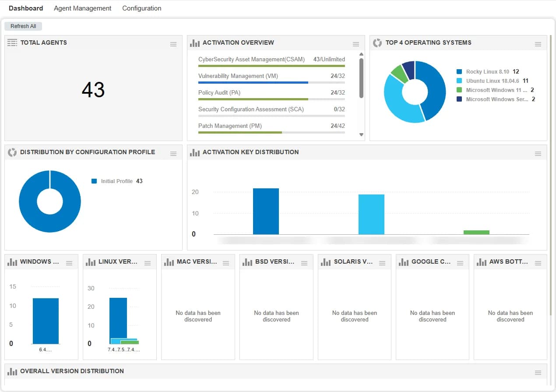Click the Windows widget bar chart icon

(12, 262)
